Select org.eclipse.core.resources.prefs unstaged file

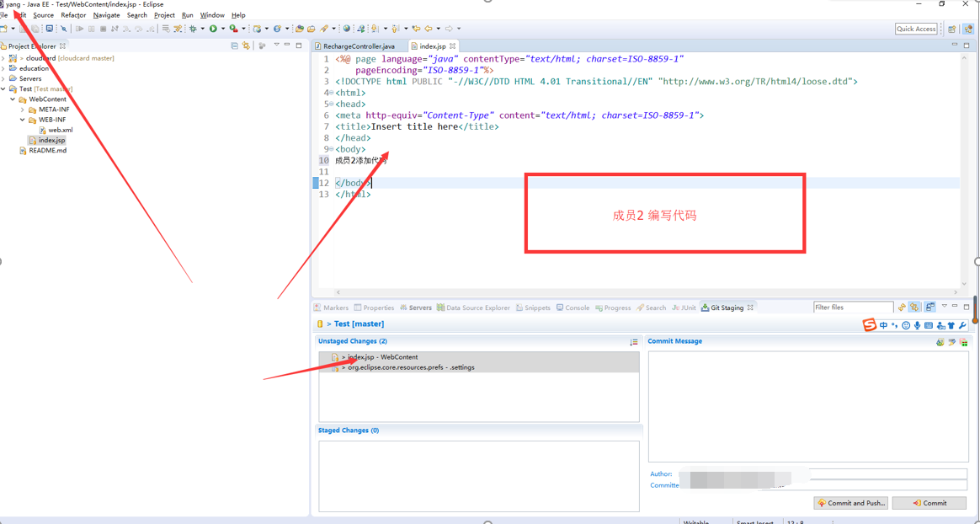point(479,367)
